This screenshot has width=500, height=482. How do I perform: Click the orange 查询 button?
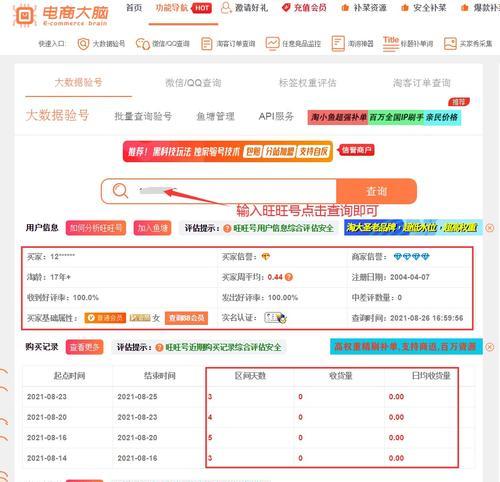click(x=376, y=191)
